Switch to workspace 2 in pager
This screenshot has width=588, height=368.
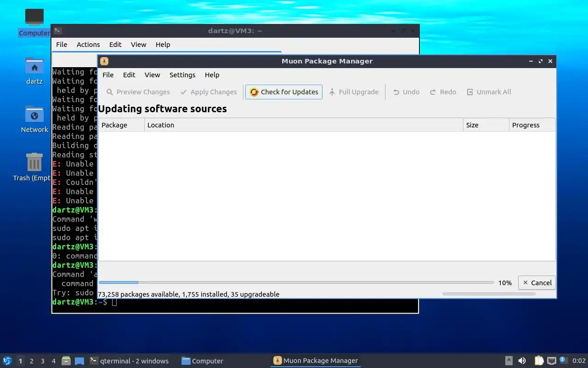click(x=31, y=361)
